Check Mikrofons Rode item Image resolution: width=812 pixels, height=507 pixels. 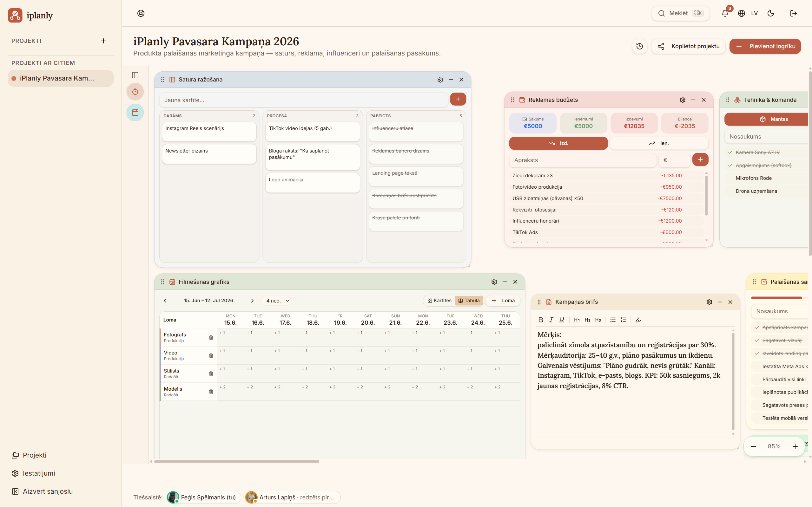(730, 178)
